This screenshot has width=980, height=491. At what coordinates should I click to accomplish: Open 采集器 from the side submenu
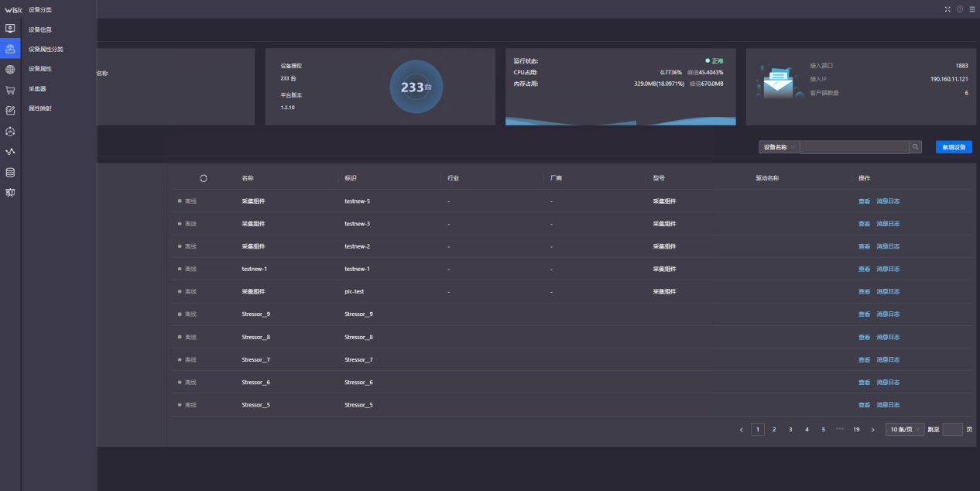pos(37,89)
